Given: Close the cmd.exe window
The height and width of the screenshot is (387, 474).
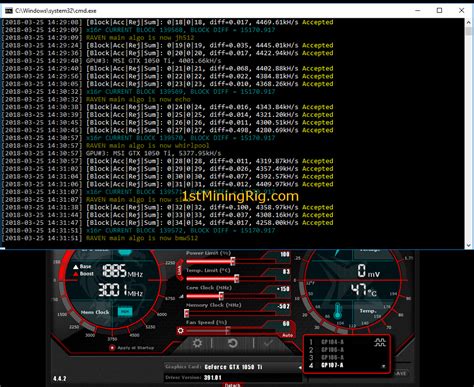Looking at the screenshot, I should pyautogui.click(x=461, y=11).
